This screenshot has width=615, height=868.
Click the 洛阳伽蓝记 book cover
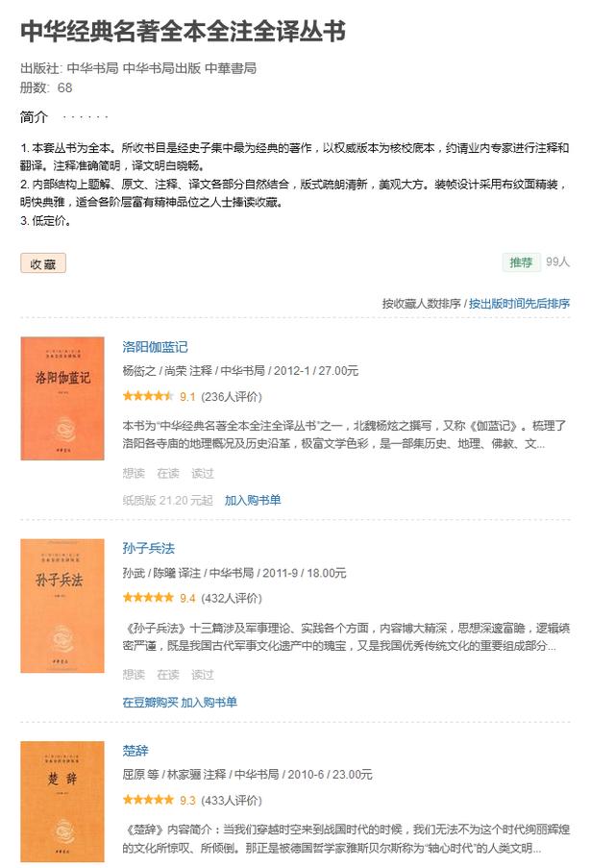(x=62, y=398)
